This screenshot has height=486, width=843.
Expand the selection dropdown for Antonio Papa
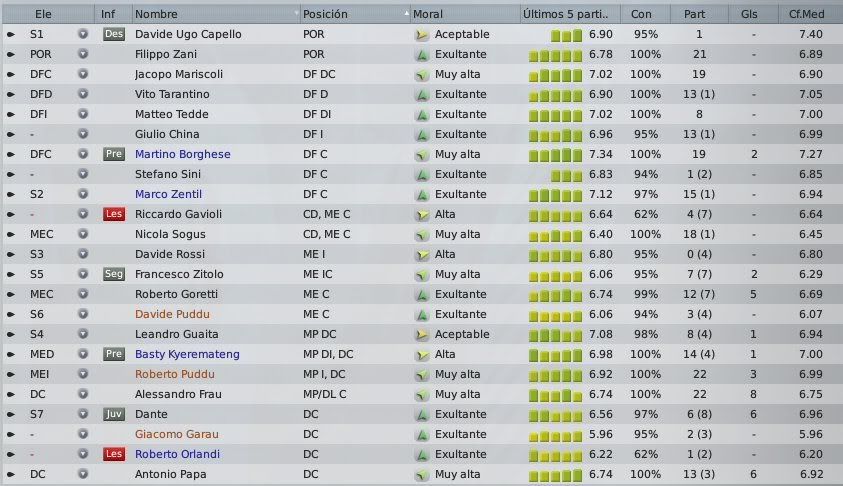(x=83, y=474)
